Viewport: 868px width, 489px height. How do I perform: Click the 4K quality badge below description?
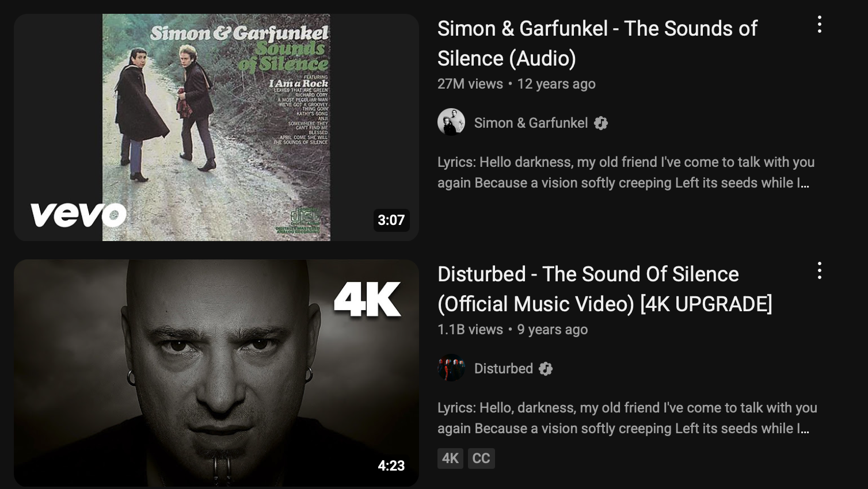pyautogui.click(x=450, y=459)
